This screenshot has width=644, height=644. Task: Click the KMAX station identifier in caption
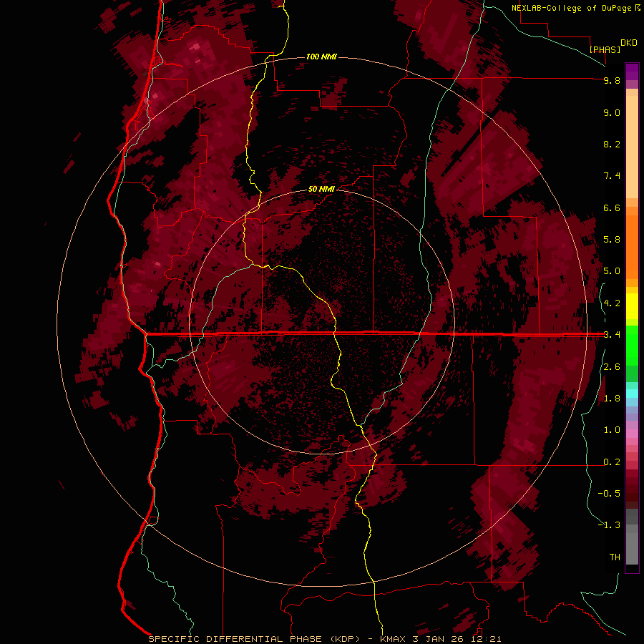392,639
